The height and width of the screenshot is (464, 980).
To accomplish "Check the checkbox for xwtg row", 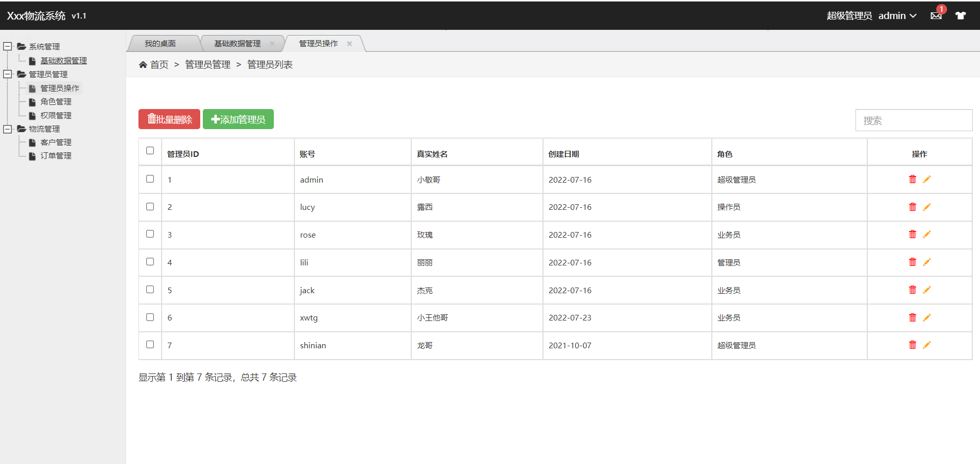I will pyautogui.click(x=150, y=317).
